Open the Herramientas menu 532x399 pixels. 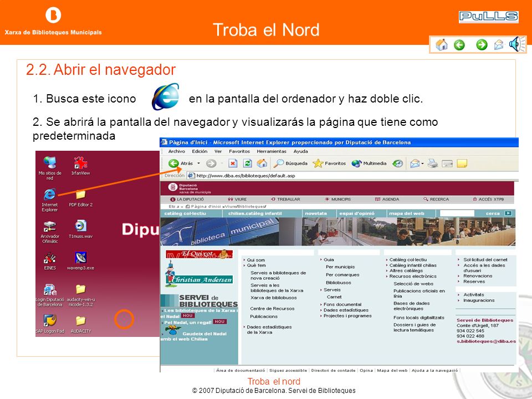tap(272, 151)
